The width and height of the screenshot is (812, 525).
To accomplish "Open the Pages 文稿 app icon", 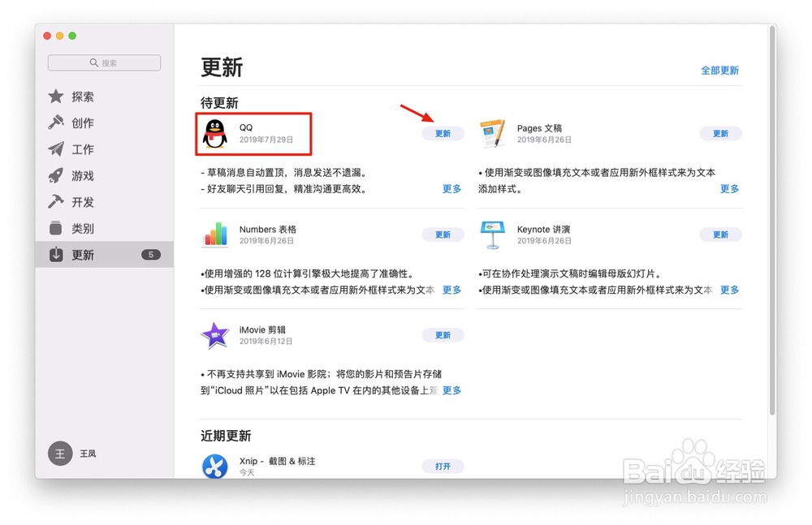I will 492,134.
